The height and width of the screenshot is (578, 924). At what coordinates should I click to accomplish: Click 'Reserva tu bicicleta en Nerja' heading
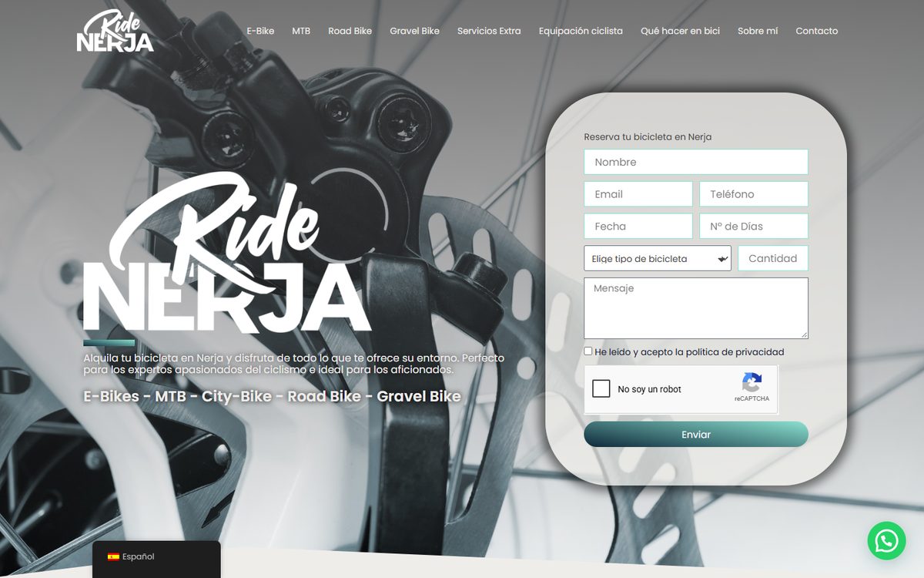click(x=648, y=137)
